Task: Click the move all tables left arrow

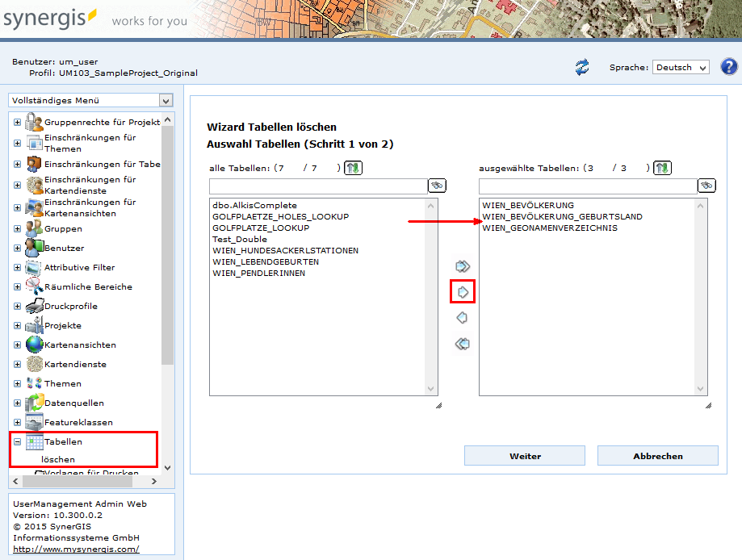Action: [x=463, y=344]
